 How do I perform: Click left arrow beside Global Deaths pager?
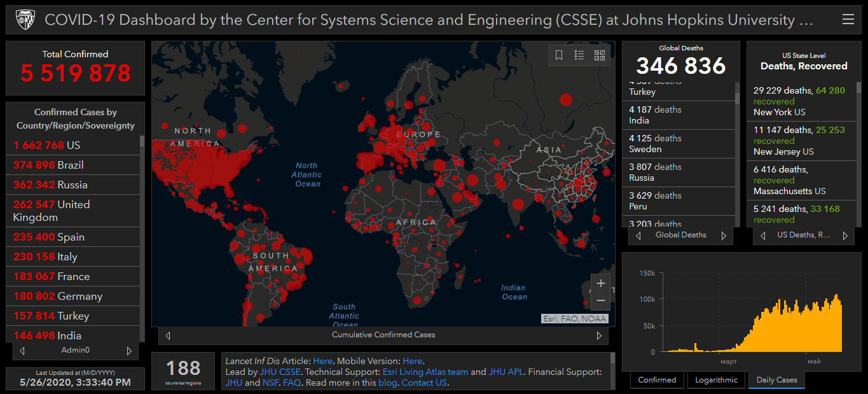[638, 236]
